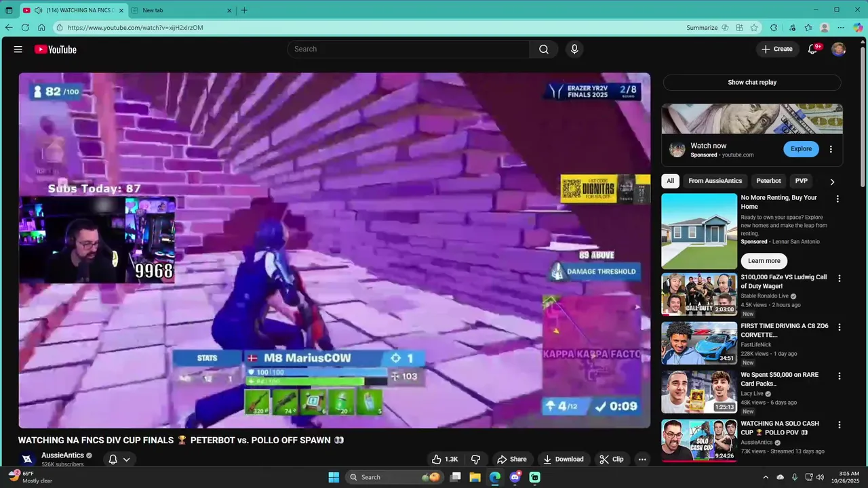Viewport: 868px width, 488px height.
Task: Click Explore on the sponsored ad
Action: coord(801,149)
